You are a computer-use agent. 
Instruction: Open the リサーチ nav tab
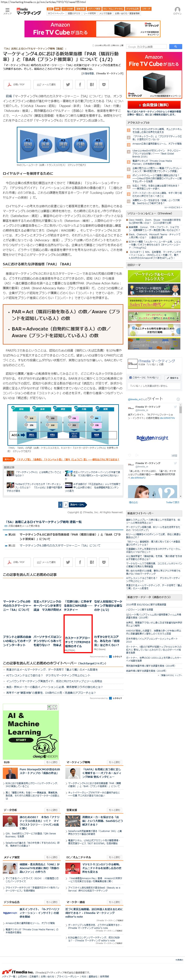point(146,9)
